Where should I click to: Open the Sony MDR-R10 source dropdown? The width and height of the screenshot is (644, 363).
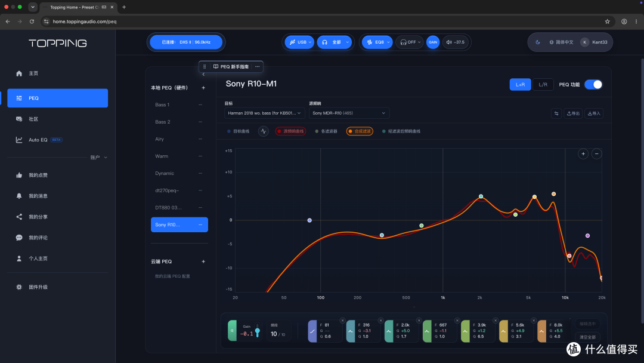click(349, 113)
